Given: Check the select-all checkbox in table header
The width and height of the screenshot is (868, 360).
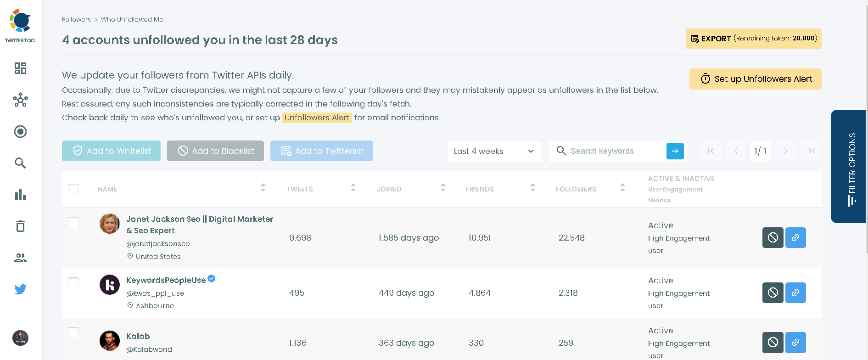Looking at the screenshot, I should coord(73,189).
